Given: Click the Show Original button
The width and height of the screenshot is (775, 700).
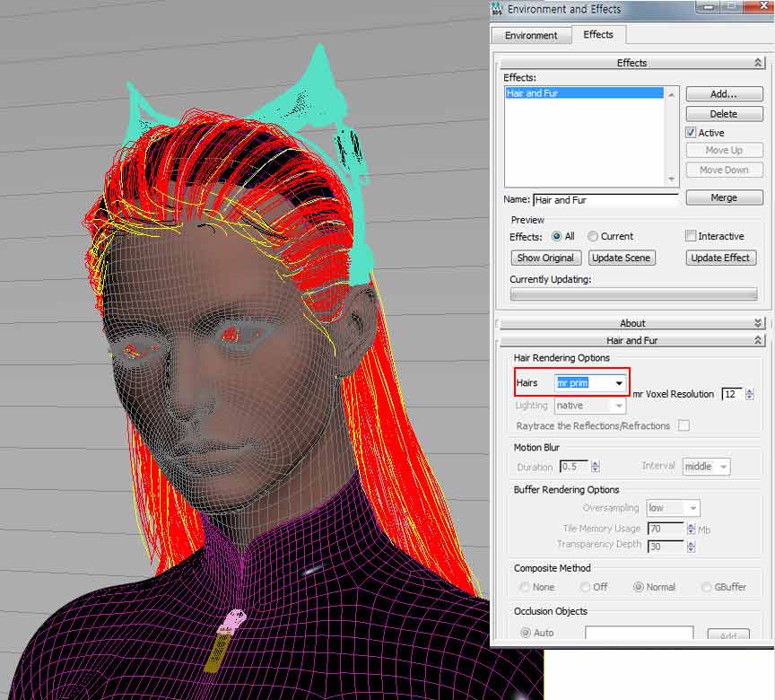Looking at the screenshot, I should click(x=545, y=258).
